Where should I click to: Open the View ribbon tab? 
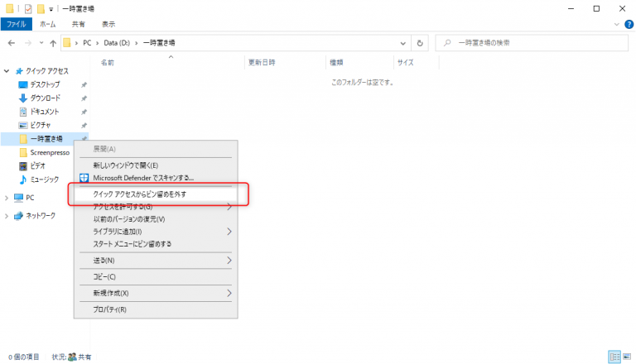pyautogui.click(x=108, y=25)
